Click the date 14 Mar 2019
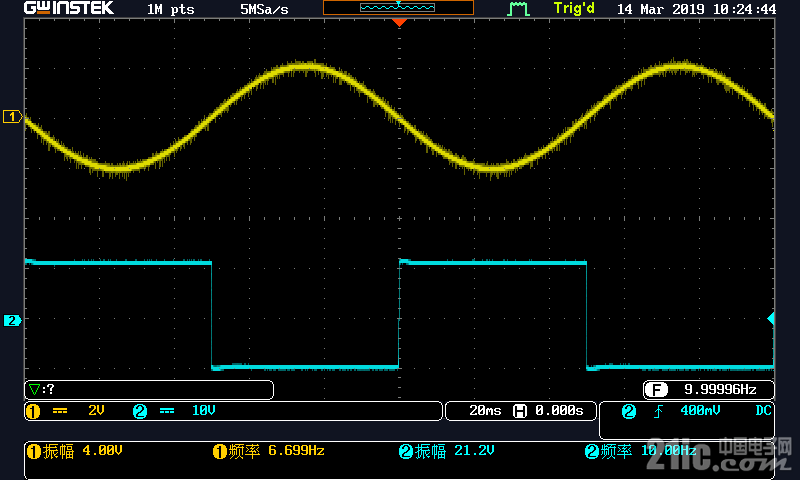This screenshot has width=800, height=480. click(x=661, y=9)
